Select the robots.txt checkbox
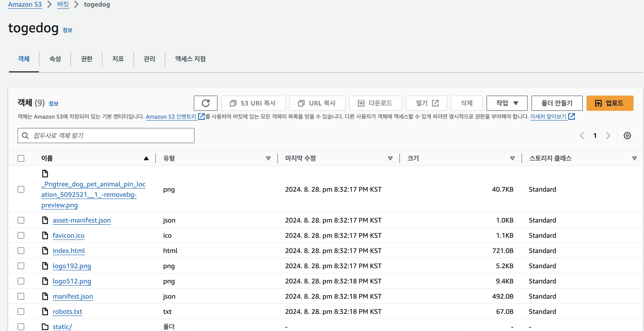The height and width of the screenshot is (331, 644). coord(21,312)
